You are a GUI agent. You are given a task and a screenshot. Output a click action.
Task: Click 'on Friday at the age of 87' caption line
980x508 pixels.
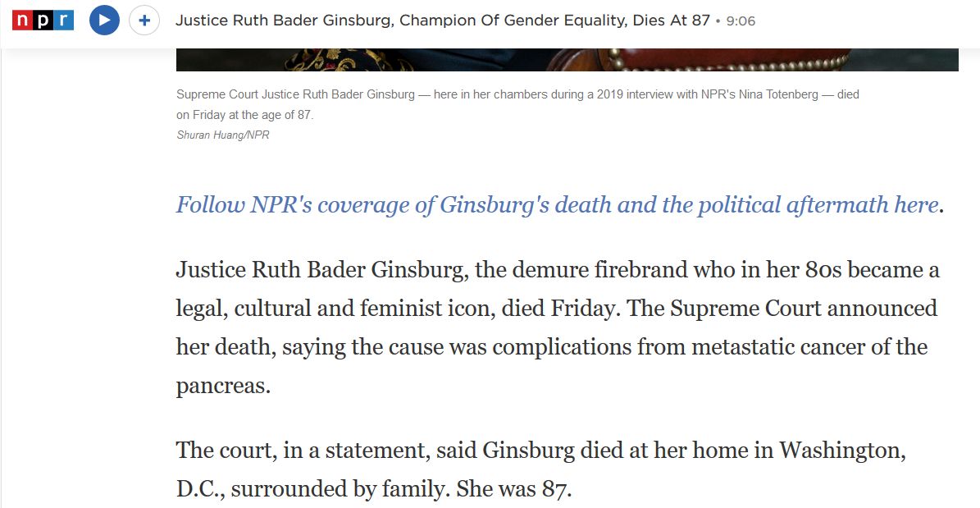[x=244, y=116]
